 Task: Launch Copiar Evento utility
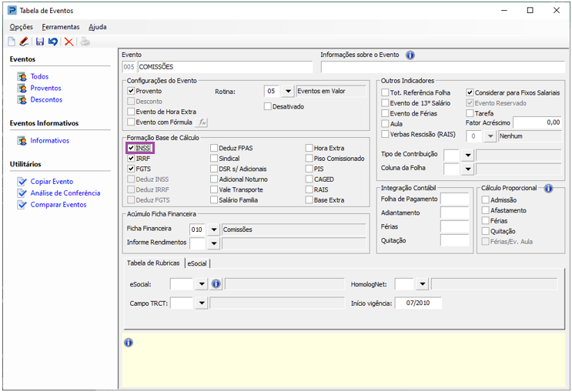(52, 182)
